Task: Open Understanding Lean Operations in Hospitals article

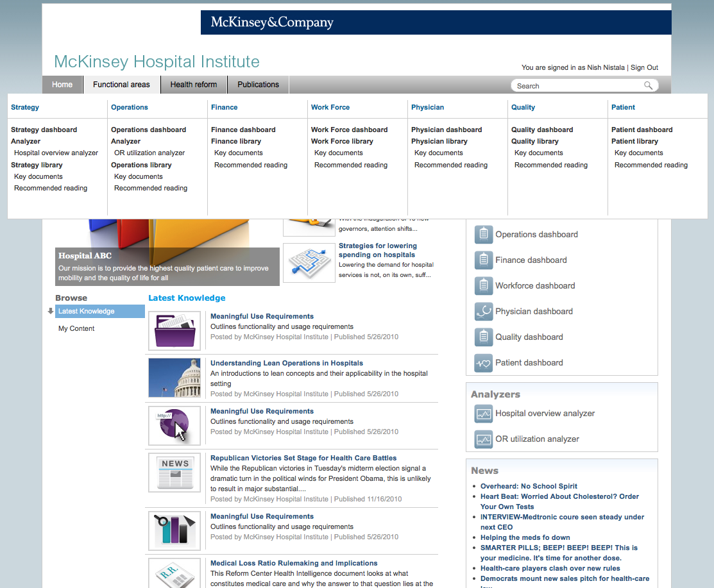Action: pos(286,363)
